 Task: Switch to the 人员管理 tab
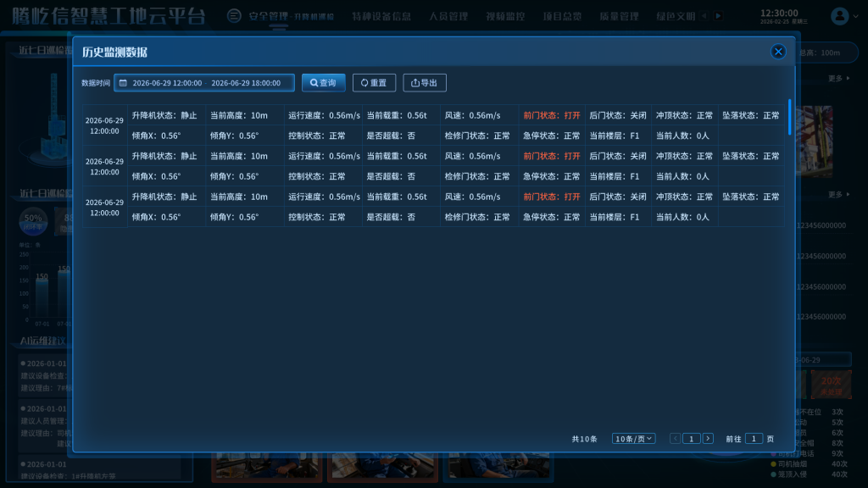pyautogui.click(x=448, y=16)
